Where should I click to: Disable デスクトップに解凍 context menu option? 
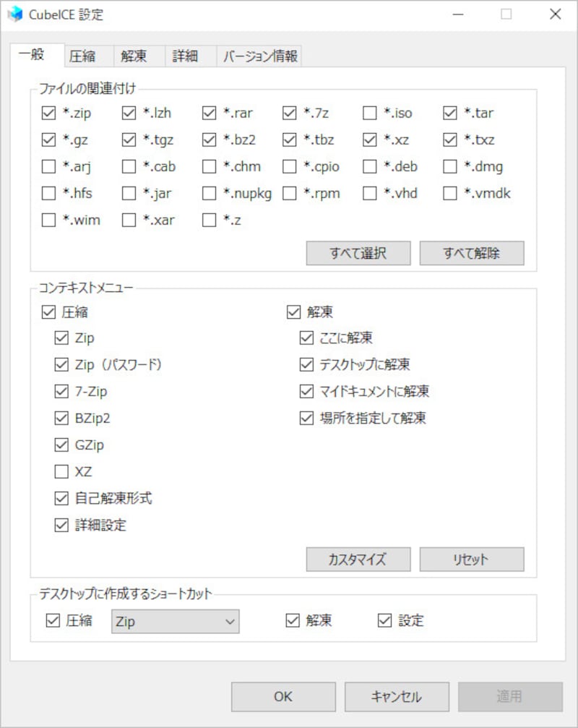coord(306,364)
